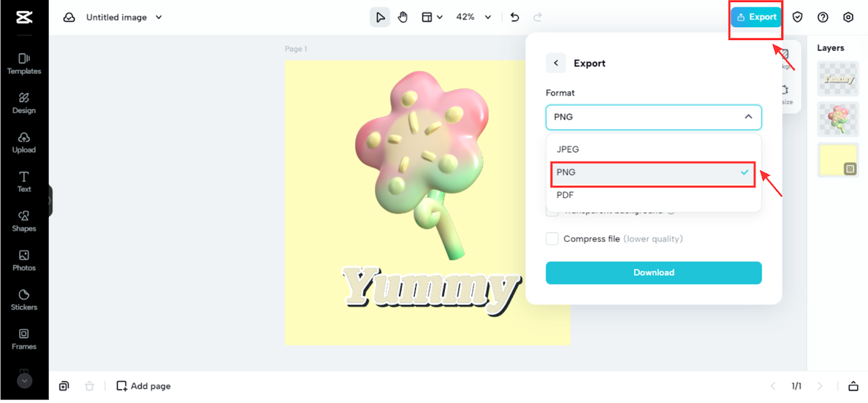Screen dimensions: 868x403
Task: Choose PNG format option
Action: tap(654, 172)
